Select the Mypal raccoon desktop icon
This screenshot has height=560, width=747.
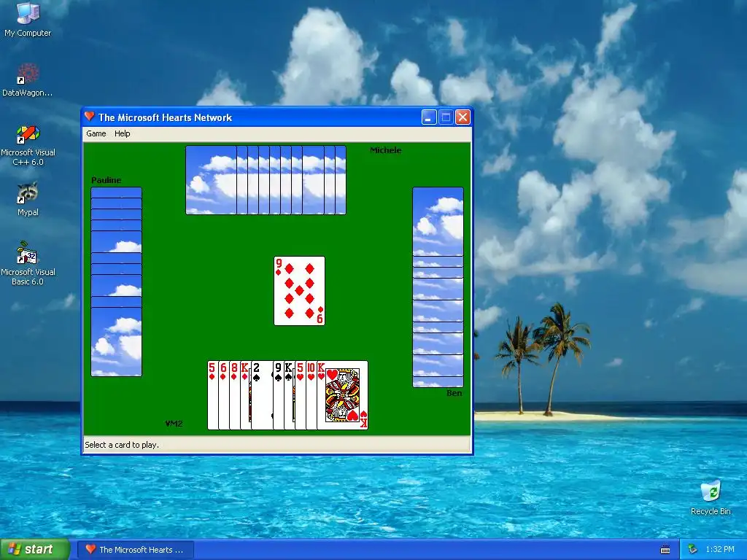point(28,199)
